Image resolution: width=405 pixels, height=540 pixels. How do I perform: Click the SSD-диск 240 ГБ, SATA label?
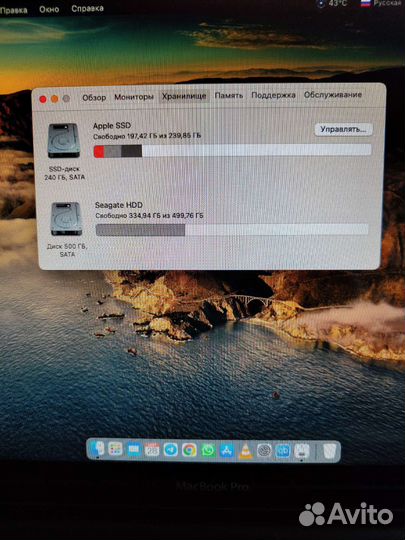(x=64, y=173)
